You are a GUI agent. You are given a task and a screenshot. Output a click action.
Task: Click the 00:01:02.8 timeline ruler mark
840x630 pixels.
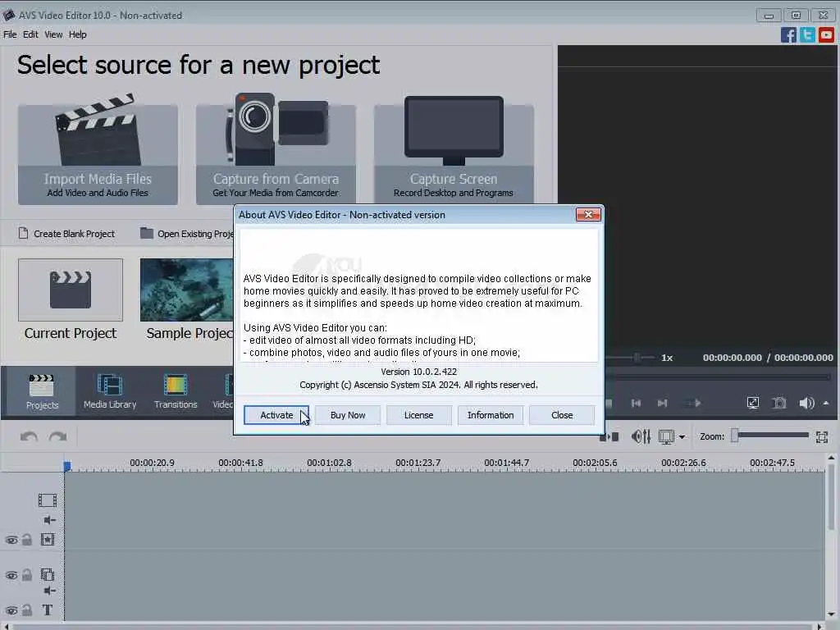(329, 463)
